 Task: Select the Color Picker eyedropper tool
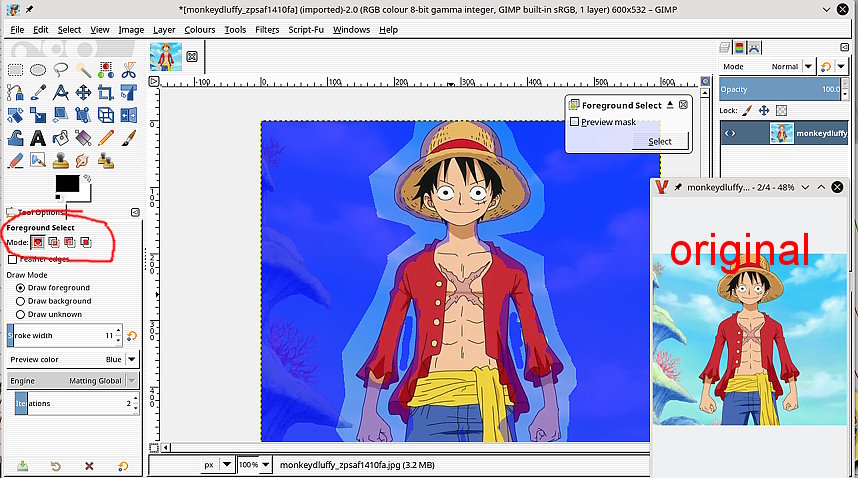(38, 92)
